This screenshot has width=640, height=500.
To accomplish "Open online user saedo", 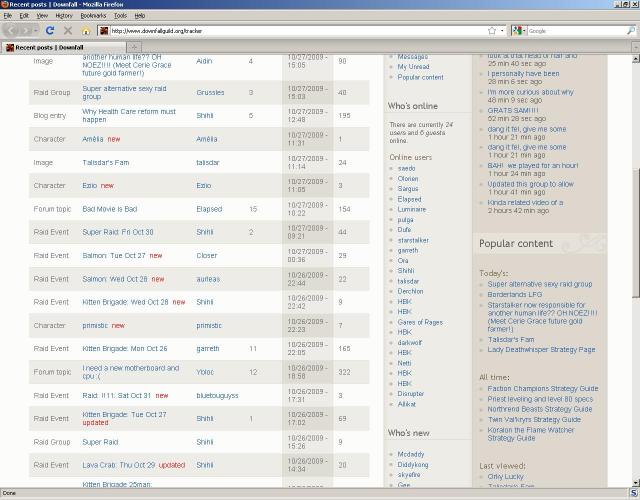I will click(406, 168).
